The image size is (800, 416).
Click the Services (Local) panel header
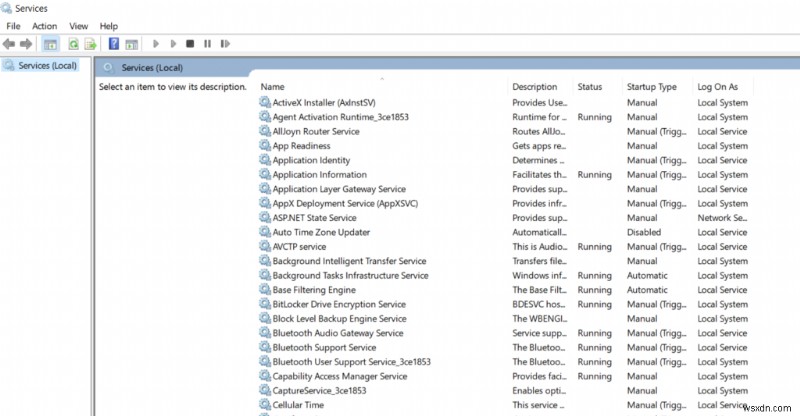pos(152,67)
